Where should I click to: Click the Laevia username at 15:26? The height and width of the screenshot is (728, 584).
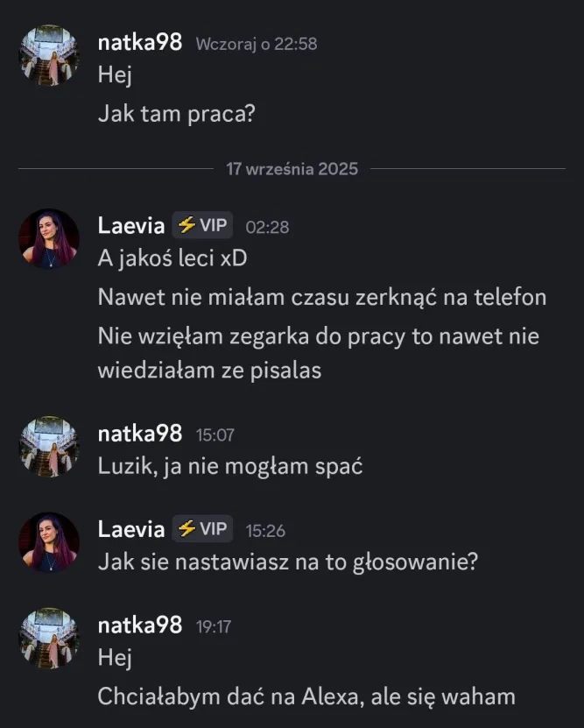[x=131, y=529]
